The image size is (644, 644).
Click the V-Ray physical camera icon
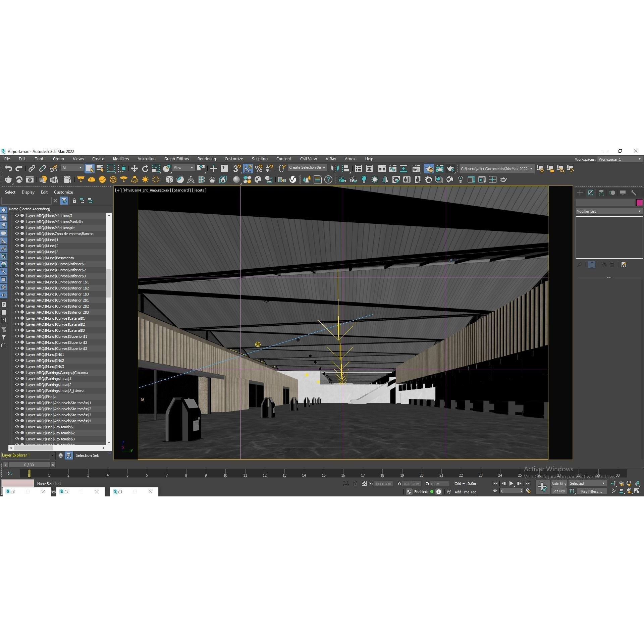coord(67,180)
